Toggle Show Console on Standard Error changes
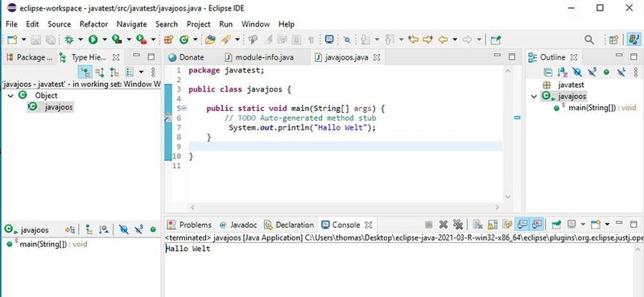 537,225
